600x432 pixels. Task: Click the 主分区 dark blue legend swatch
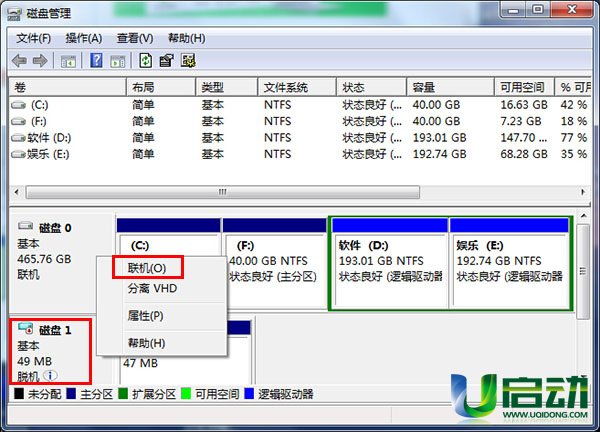(x=71, y=393)
